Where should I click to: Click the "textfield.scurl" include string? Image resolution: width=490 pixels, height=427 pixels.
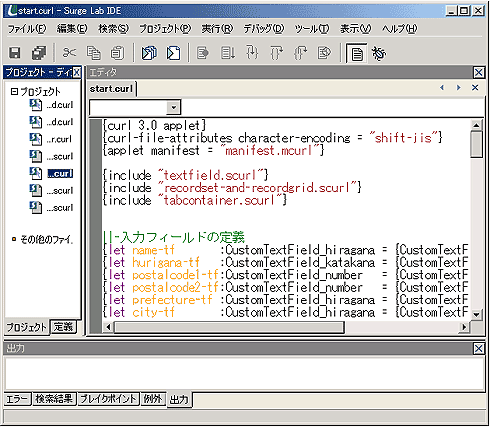coord(211,175)
